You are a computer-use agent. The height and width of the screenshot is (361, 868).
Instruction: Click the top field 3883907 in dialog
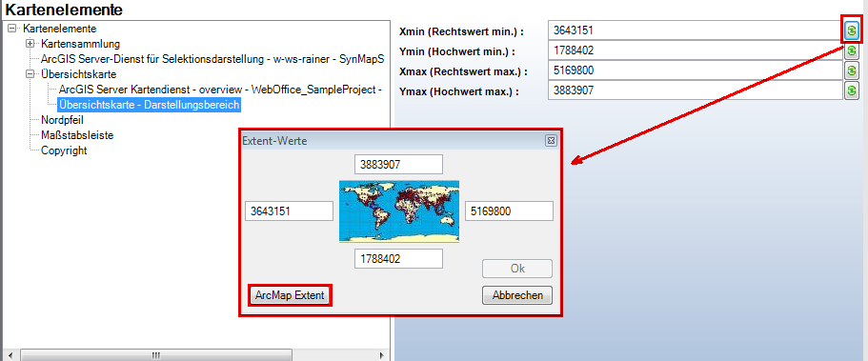[398, 165]
